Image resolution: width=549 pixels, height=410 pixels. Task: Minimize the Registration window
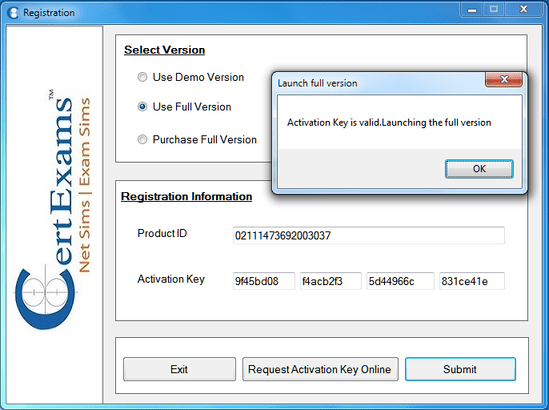click(x=472, y=10)
